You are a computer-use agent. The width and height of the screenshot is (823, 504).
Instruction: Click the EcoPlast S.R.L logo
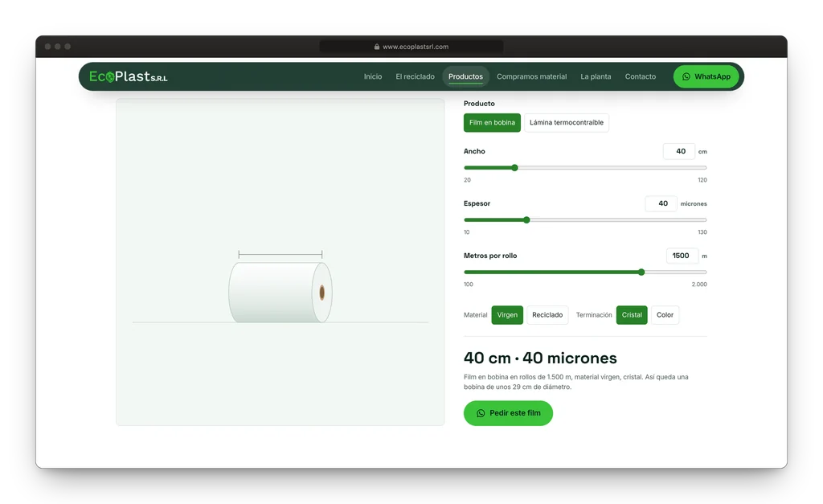point(128,76)
